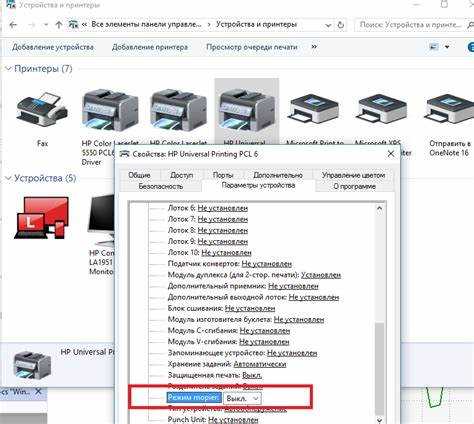
Task: Go up one folder level arrow
Action: 59,25
